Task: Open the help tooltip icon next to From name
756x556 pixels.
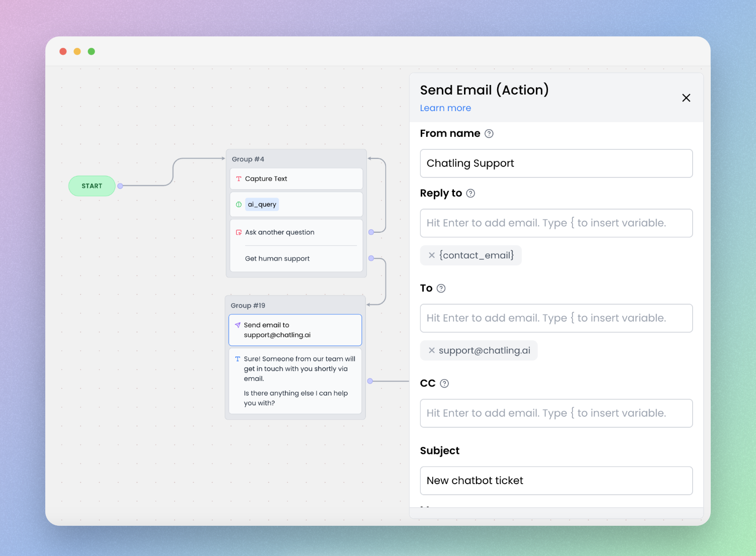Action: coord(489,134)
